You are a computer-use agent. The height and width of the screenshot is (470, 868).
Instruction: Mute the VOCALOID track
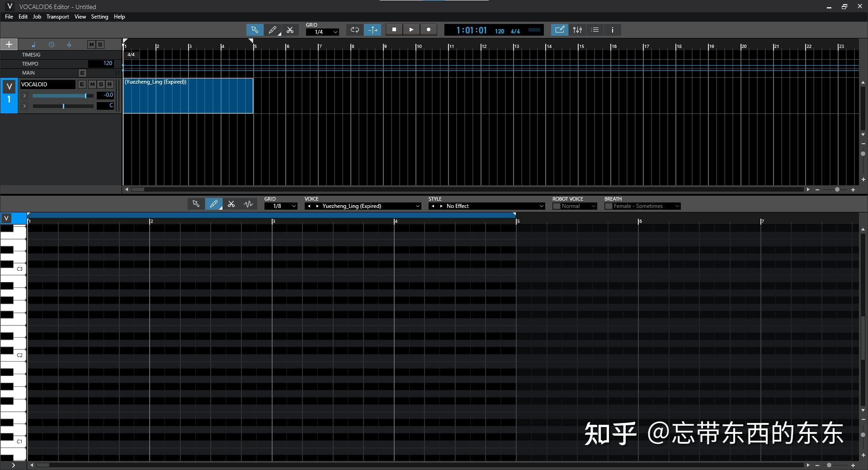92,84
